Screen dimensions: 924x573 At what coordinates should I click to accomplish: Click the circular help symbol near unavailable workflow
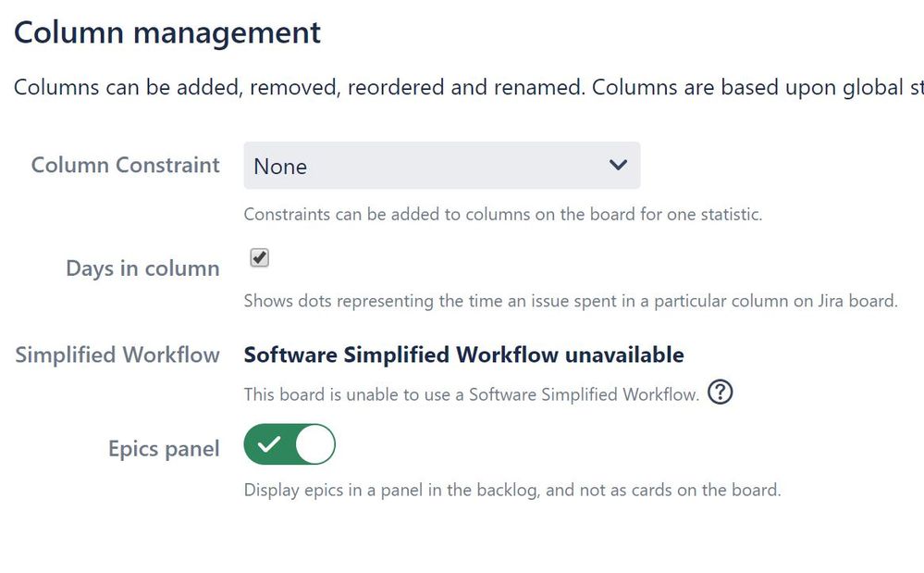click(720, 392)
